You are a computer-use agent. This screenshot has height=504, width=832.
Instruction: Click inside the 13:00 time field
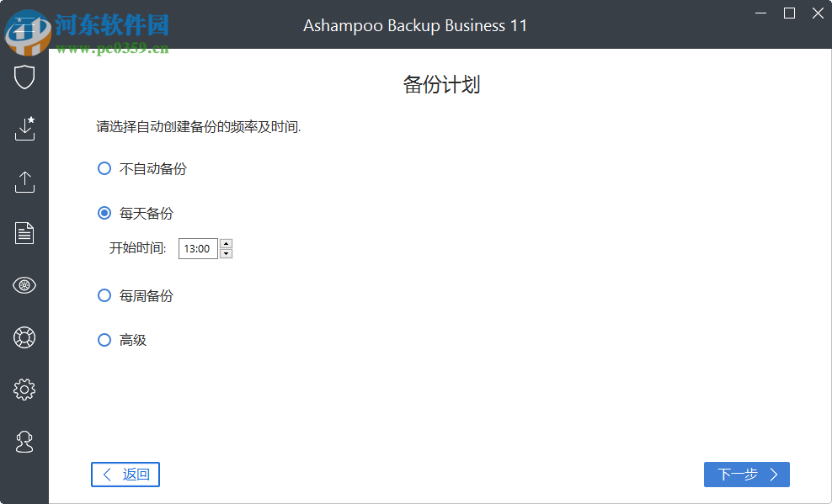200,248
